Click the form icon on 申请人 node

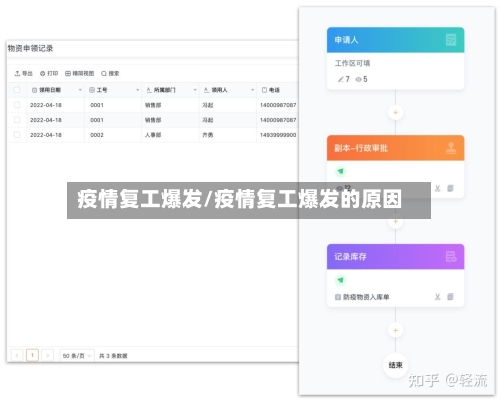451,40
